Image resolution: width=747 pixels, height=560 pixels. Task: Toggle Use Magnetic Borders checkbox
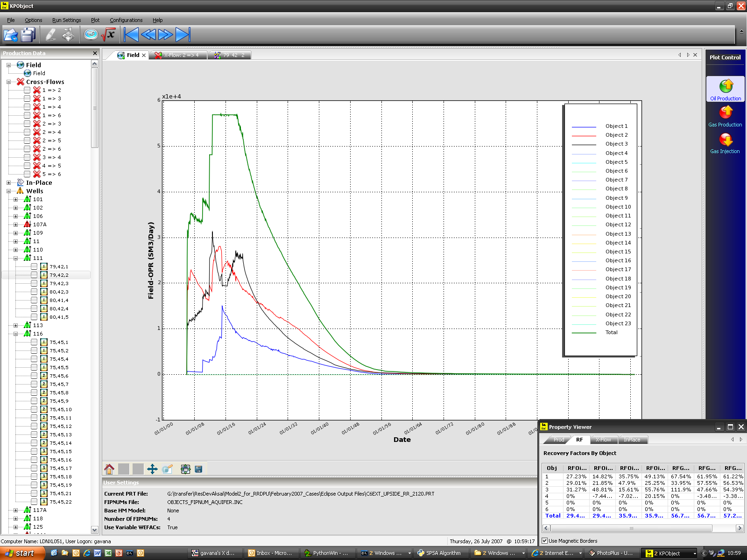coord(544,541)
